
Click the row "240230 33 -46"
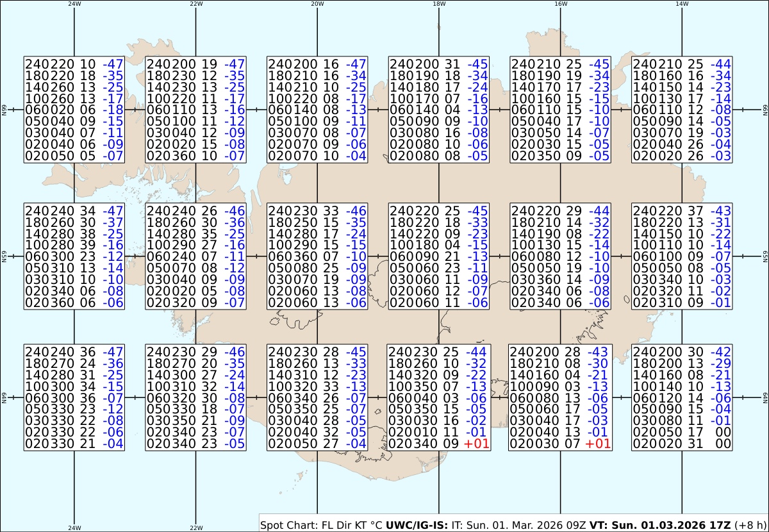(x=317, y=210)
